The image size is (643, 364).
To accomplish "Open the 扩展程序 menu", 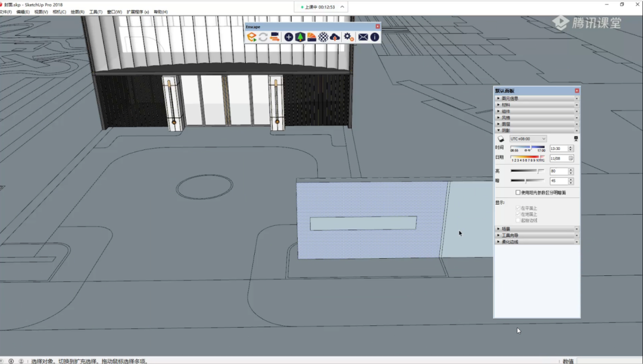I will 138,12.
